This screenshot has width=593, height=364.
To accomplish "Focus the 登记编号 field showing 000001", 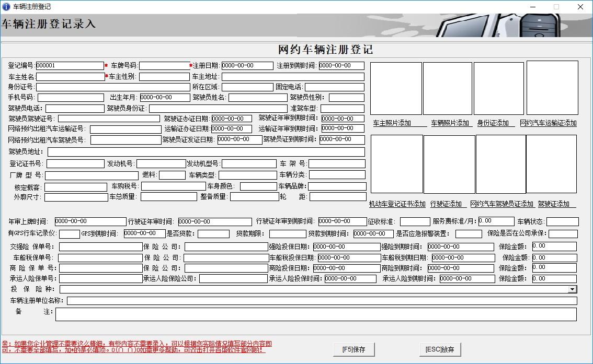I will 70,66.
